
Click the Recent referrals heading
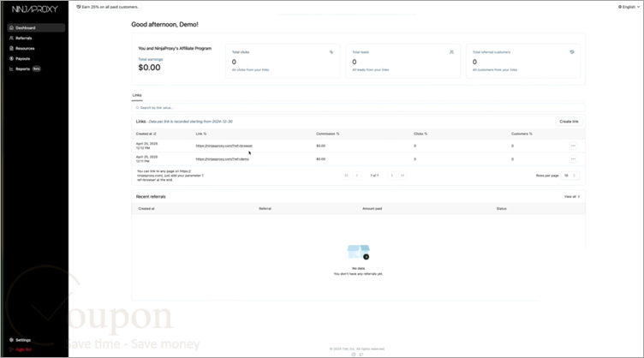pos(151,197)
